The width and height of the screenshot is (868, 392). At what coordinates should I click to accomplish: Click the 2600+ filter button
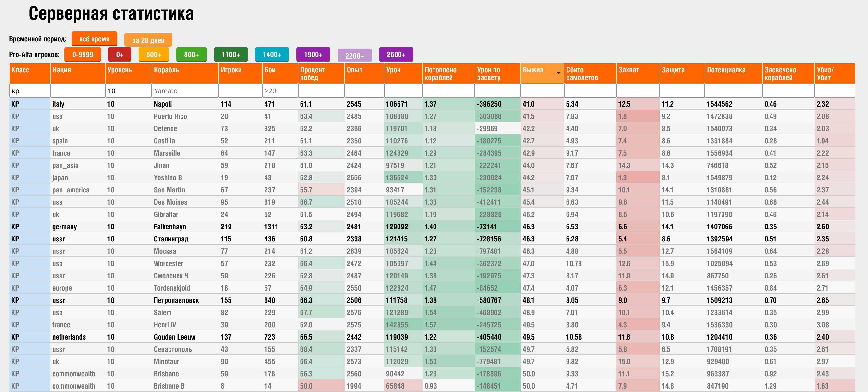[x=396, y=54]
